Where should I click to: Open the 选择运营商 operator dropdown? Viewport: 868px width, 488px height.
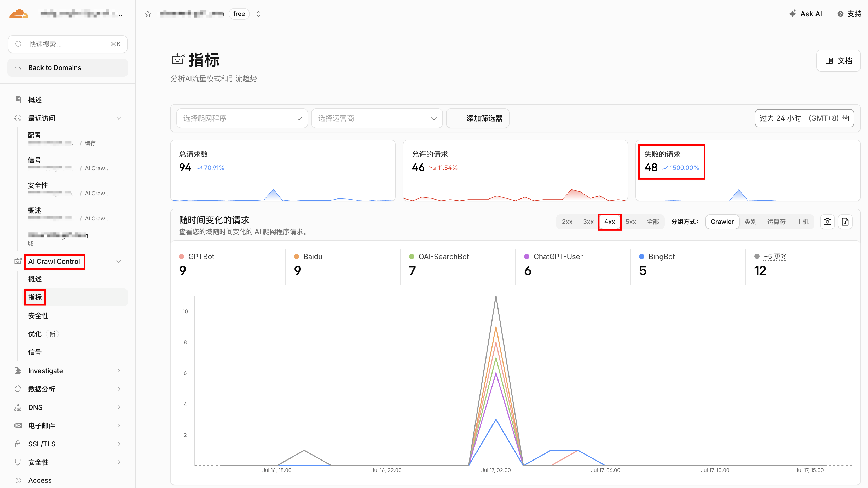tap(377, 118)
